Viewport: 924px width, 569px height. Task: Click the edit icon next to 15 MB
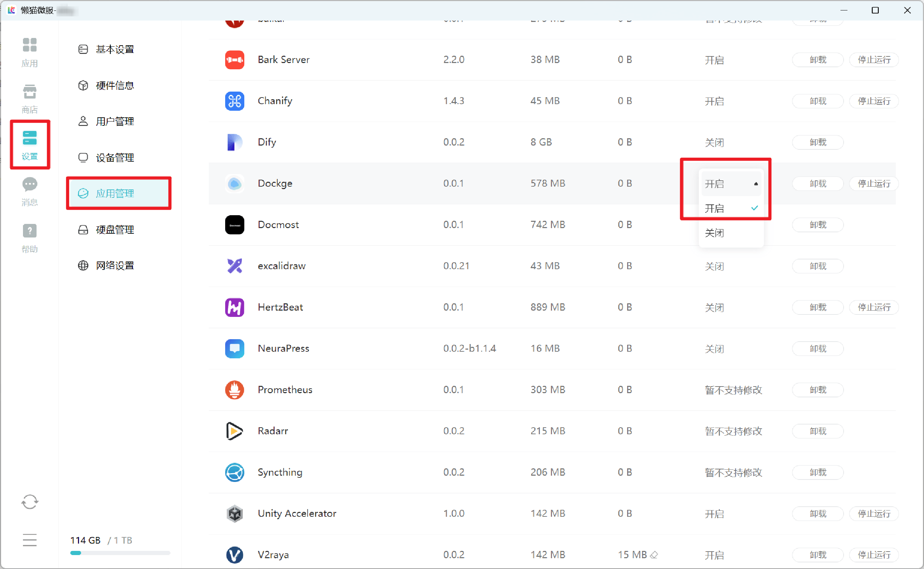pyautogui.click(x=654, y=555)
